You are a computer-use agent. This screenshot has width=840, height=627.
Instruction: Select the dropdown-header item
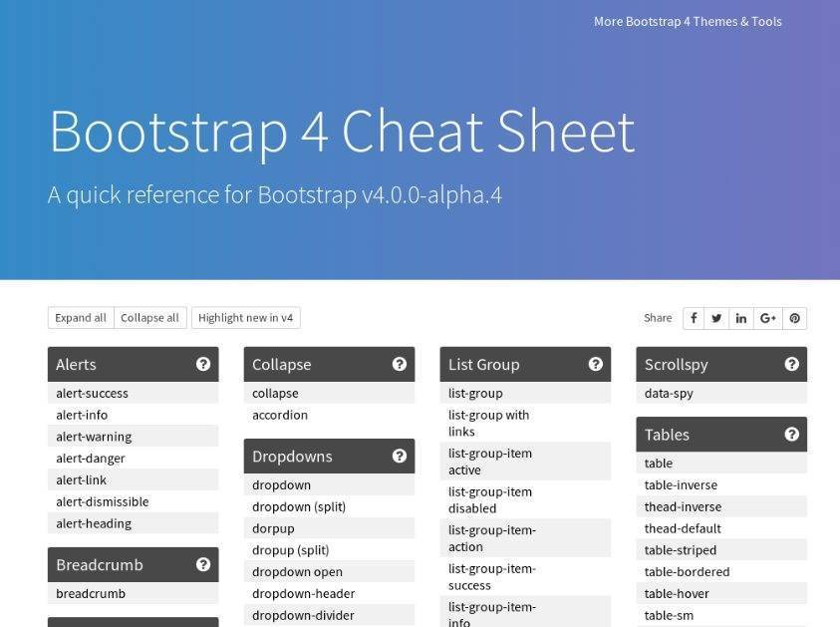pos(329,593)
